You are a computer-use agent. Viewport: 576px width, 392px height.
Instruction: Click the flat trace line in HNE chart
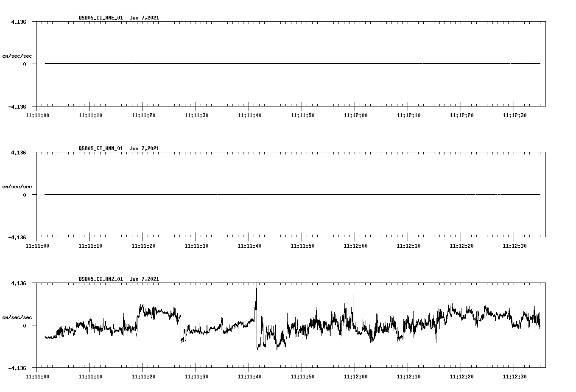(293, 64)
